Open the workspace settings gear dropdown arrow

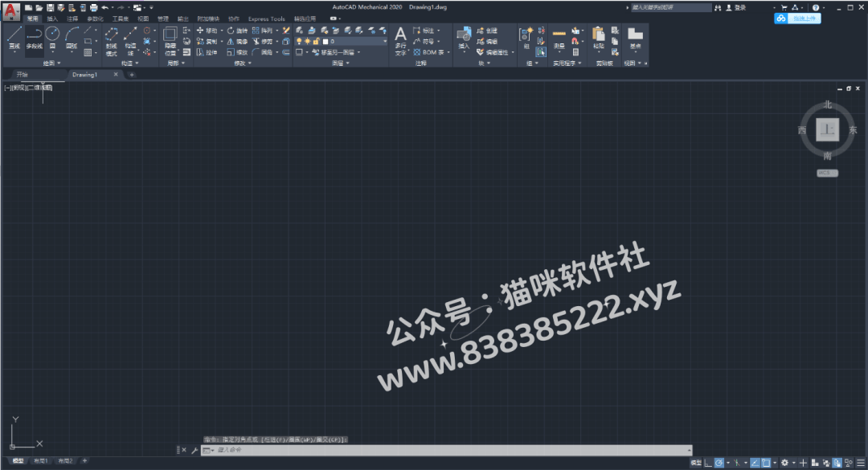[794, 463]
